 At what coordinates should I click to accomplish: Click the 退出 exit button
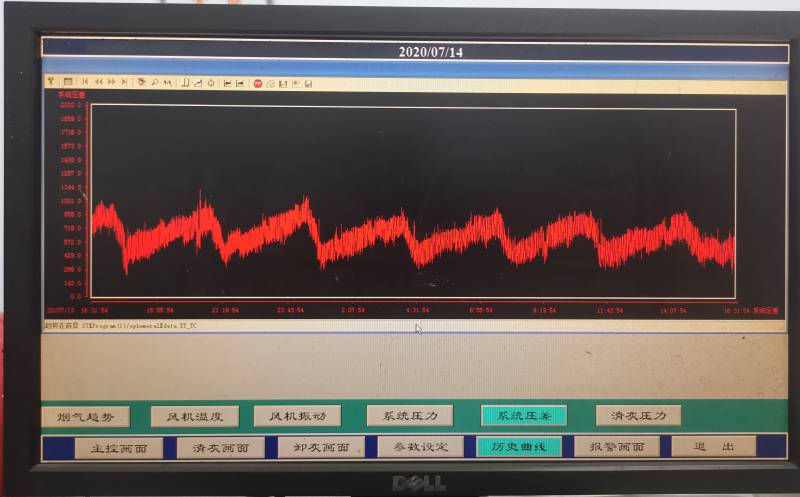713,446
